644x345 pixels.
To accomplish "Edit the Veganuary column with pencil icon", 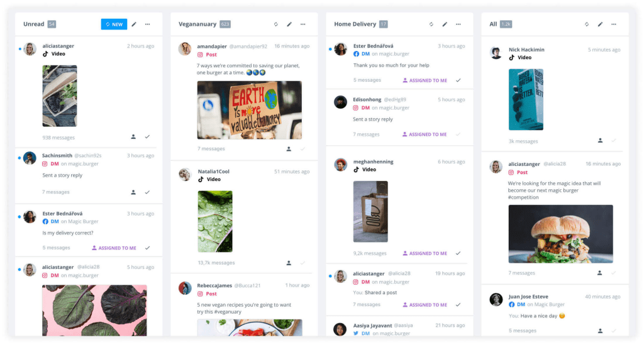I will [289, 25].
